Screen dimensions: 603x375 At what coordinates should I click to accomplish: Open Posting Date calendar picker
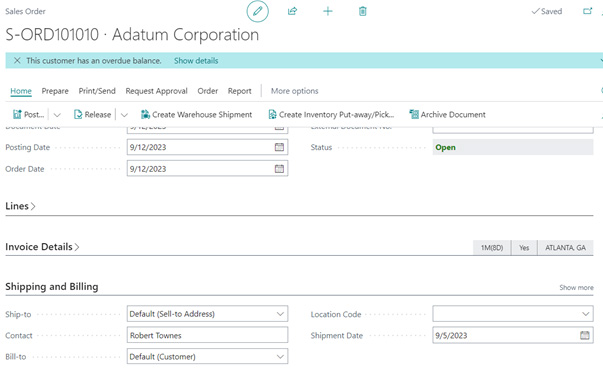click(x=279, y=147)
